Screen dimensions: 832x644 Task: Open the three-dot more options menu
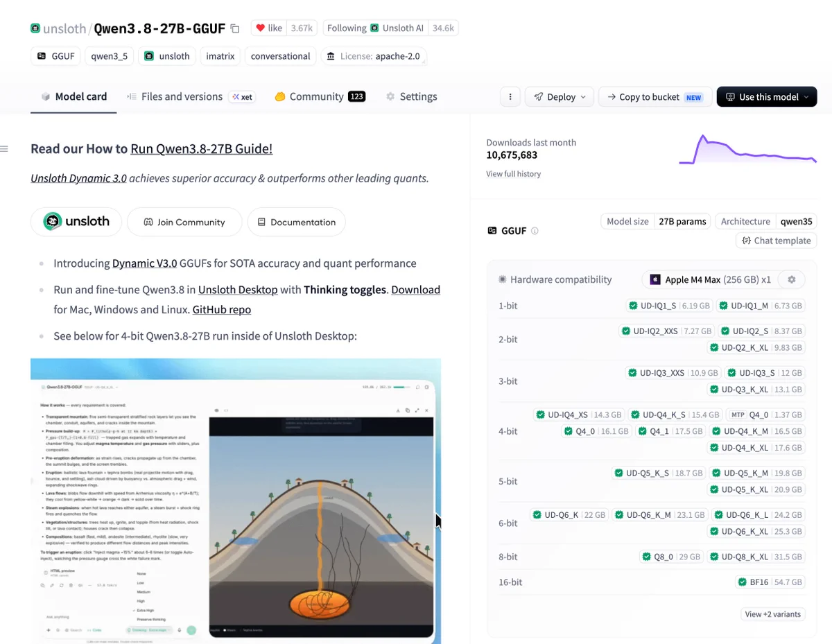pos(510,97)
